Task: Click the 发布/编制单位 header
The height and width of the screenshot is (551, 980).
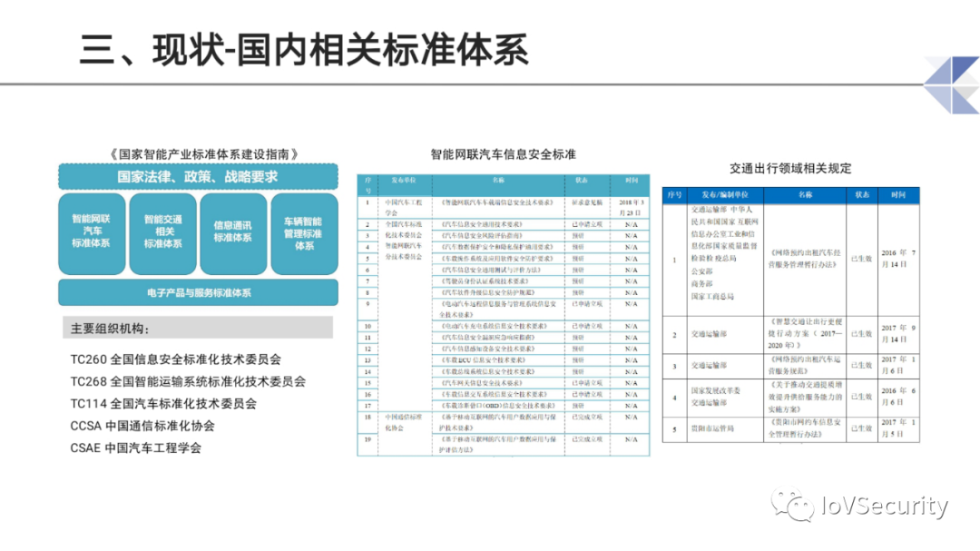Action: tap(724, 195)
